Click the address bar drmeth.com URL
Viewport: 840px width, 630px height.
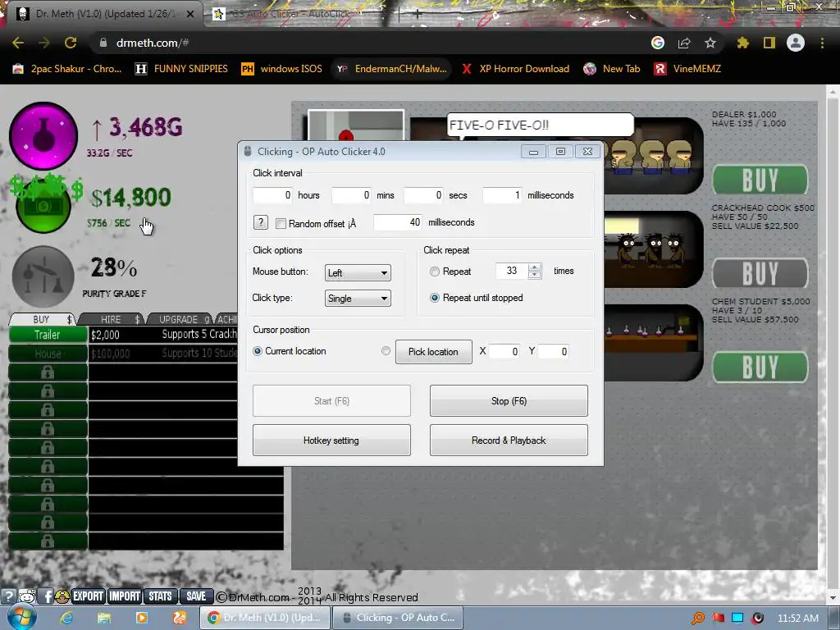152,43
